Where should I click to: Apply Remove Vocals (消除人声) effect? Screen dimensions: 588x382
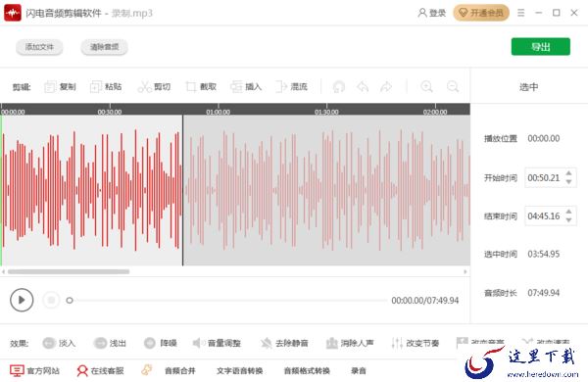[x=350, y=343]
